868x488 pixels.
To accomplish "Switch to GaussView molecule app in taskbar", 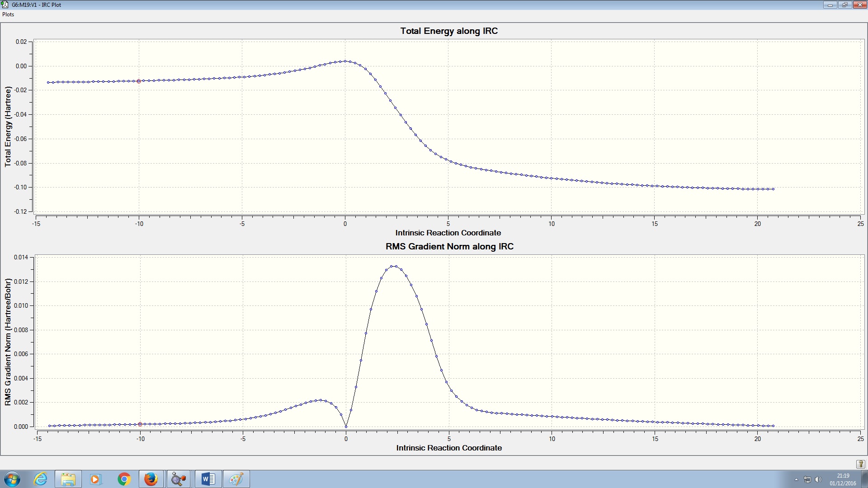I will click(x=179, y=479).
